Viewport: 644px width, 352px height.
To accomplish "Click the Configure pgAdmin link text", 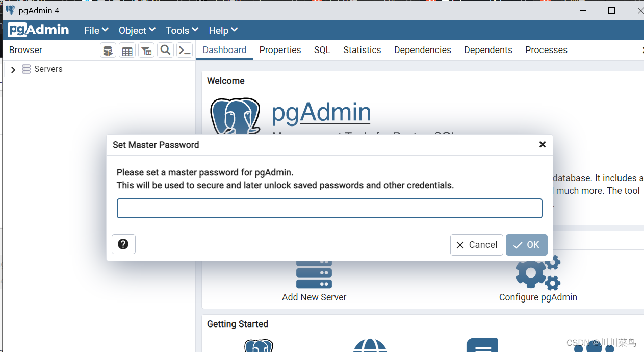I will pos(538,297).
